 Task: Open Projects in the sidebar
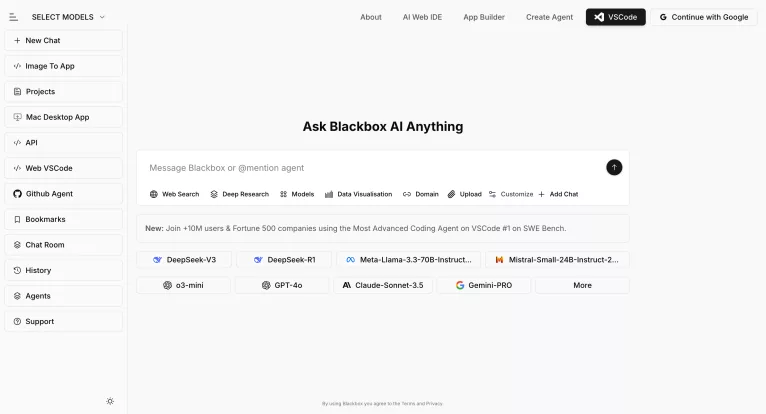pos(64,91)
